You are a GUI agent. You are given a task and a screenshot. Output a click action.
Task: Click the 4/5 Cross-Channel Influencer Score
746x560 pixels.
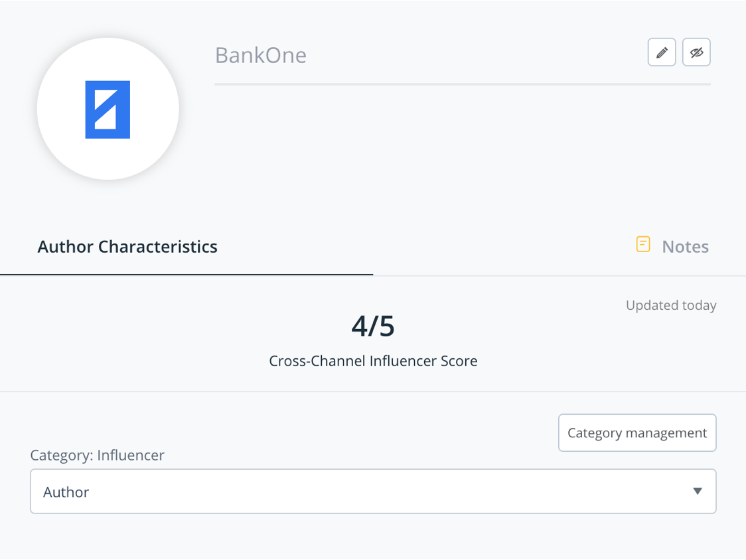tap(373, 326)
